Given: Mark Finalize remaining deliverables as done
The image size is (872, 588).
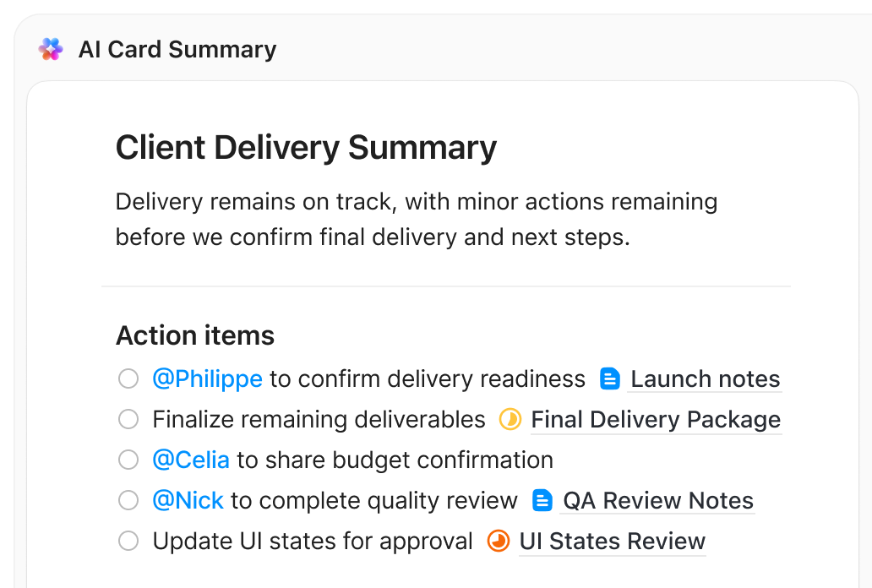Looking at the screenshot, I should [128, 419].
